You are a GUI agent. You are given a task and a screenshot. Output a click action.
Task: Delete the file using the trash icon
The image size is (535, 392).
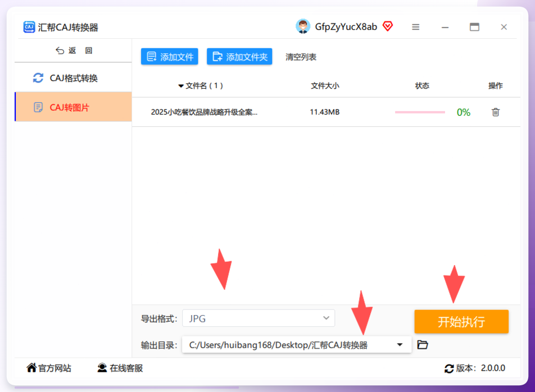496,112
